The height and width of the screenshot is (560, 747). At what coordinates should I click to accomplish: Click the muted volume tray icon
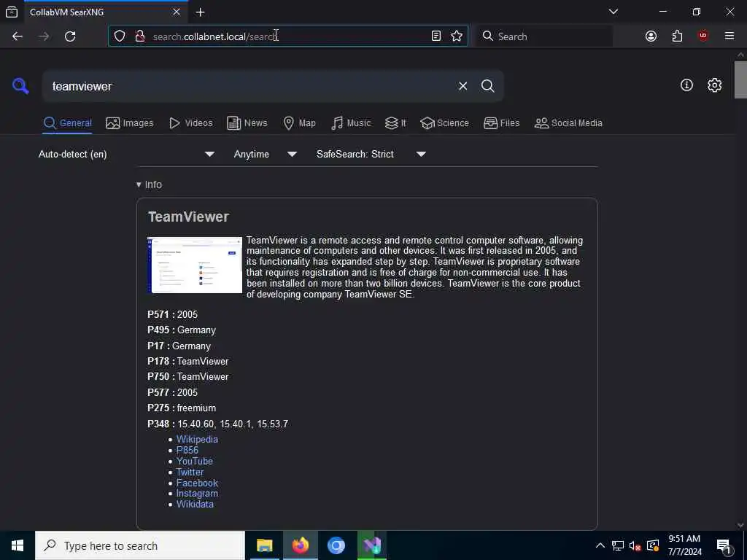click(635, 545)
